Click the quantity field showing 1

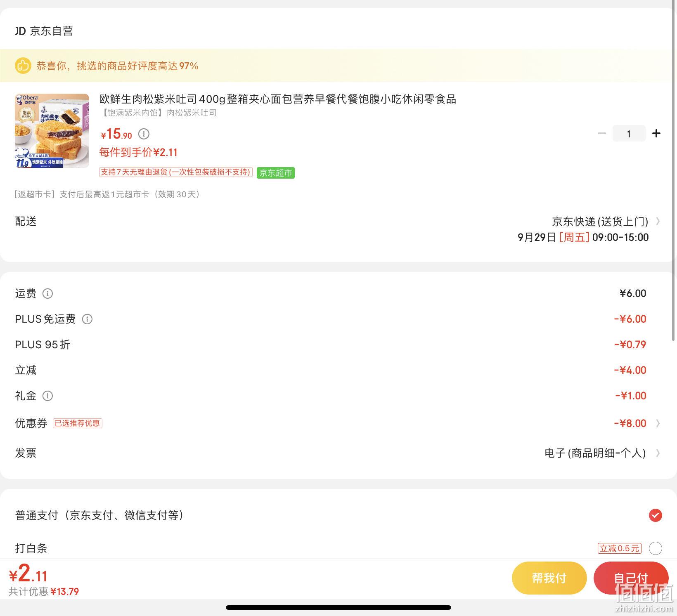(629, 133)
